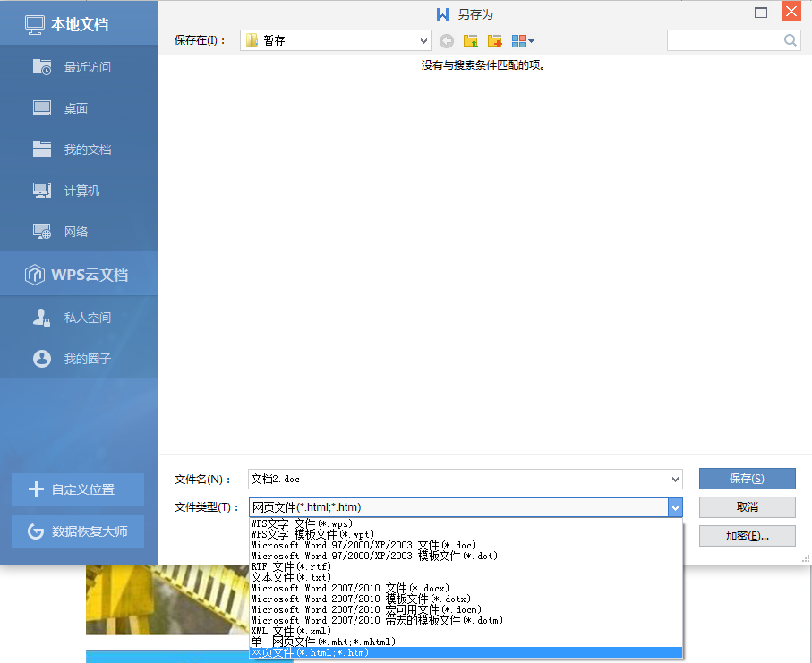Choose 宏可用文件 (*.docm) type
The width and height of the screenshot is (812, 663).
click(466, 609)
